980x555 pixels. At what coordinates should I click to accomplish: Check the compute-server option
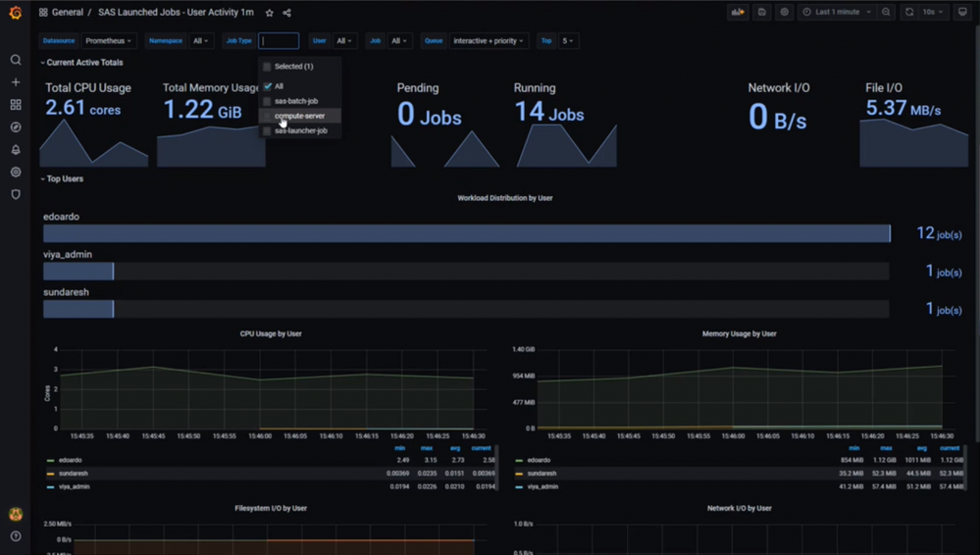pos(267,117)
